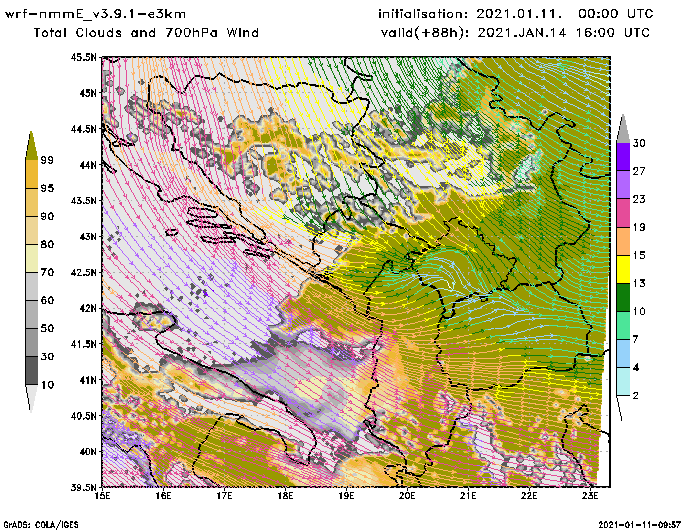Image resolution: width=700 pixels, height=530 pixels.
Task: Click the '21E' longitude label
Action: 468,496
